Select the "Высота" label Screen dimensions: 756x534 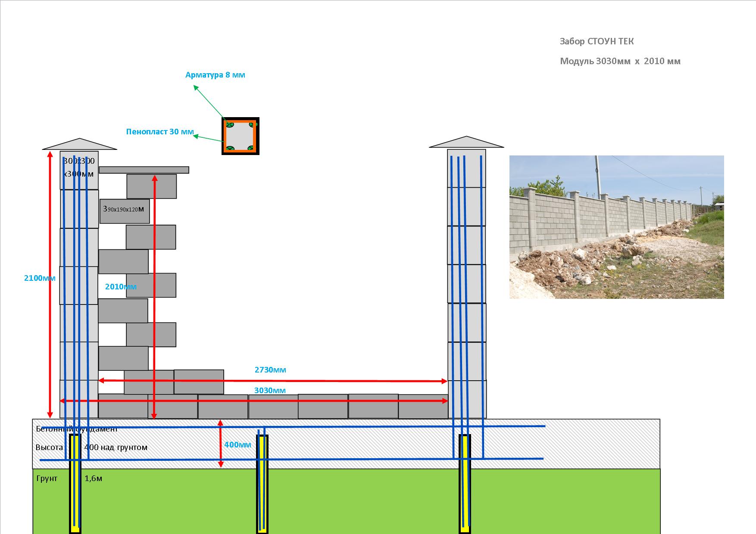click(49, 447)
